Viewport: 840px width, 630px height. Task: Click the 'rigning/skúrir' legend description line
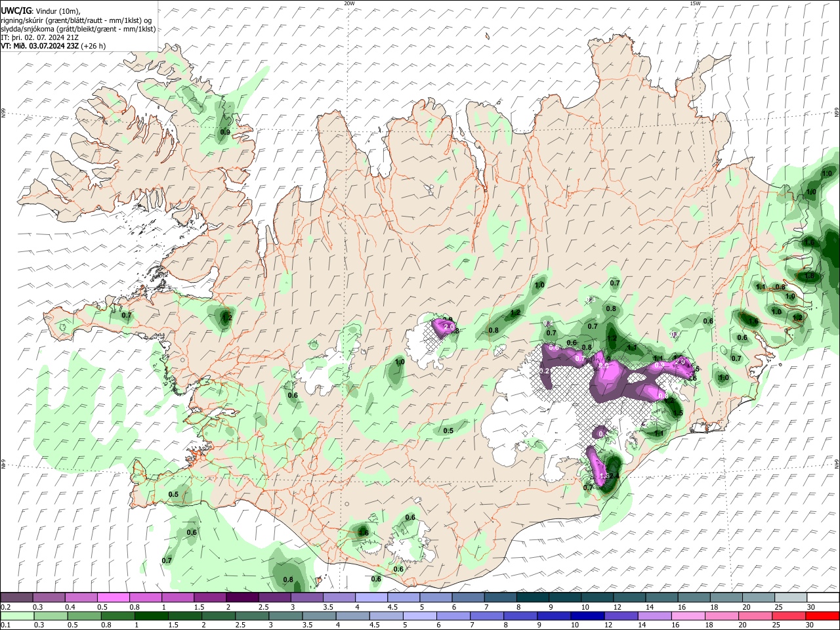pyautogui.click(x=76, y=20)
